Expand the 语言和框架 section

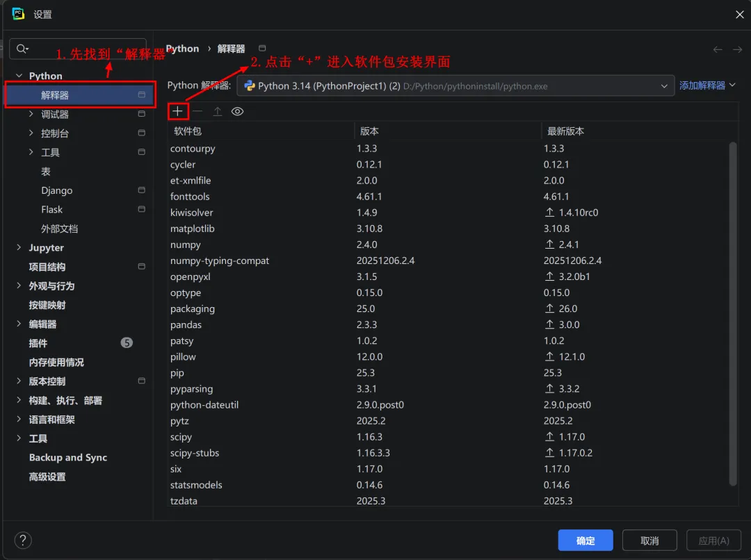19,419
